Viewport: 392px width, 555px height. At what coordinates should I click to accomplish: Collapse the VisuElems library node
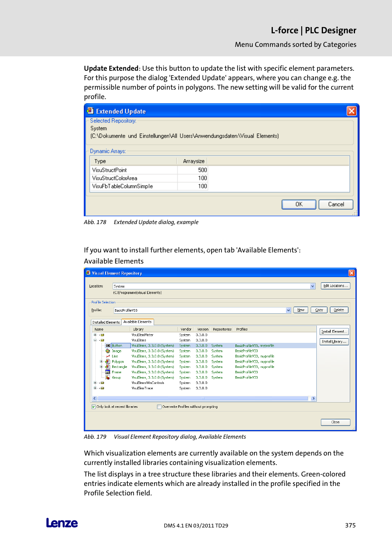95,340
